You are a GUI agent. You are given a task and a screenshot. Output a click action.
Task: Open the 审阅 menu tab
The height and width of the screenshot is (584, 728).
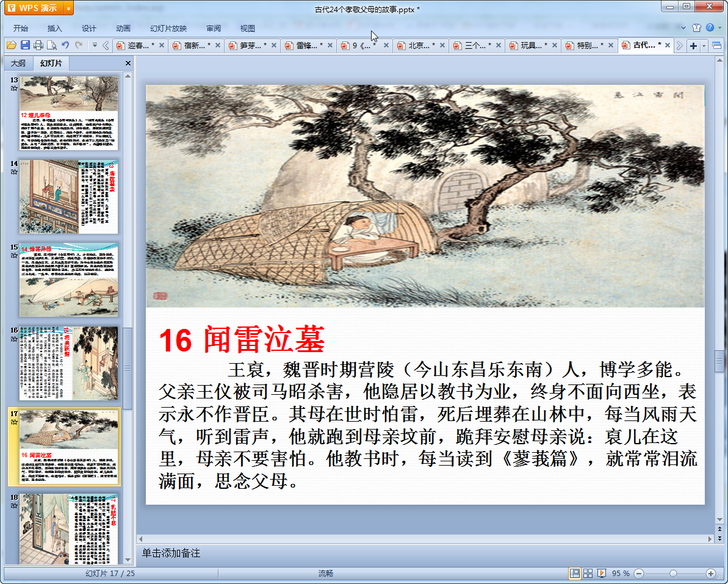[214, 28]
